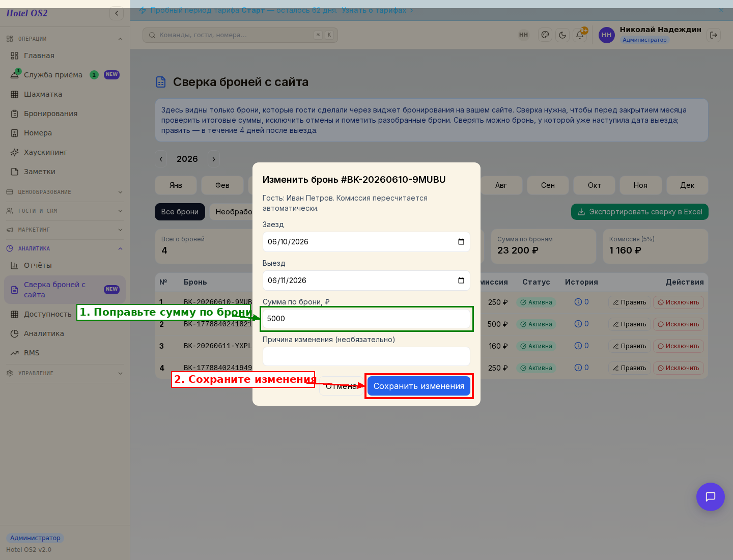This screenshot has width=733, height=560.
Task: Open the HH user avatar
Action: click(606, 35)
